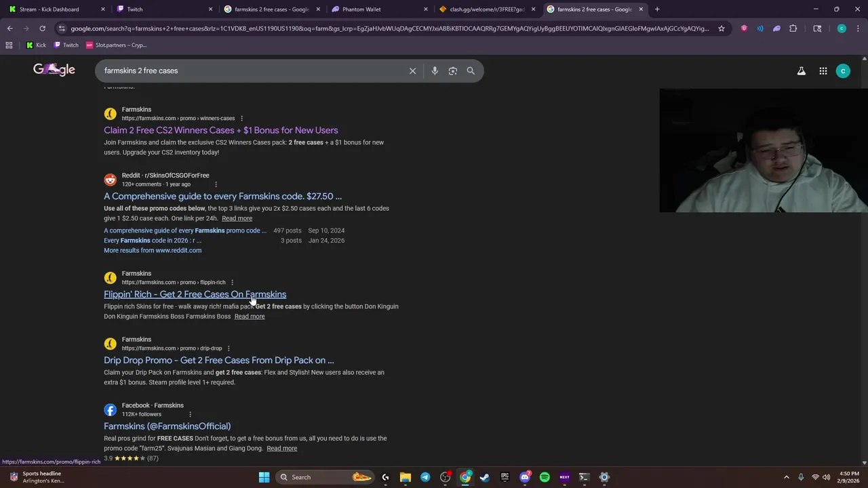Open options for the Reddit result
The height and width of the screenshot is (488, 868).
pos(216,184)
